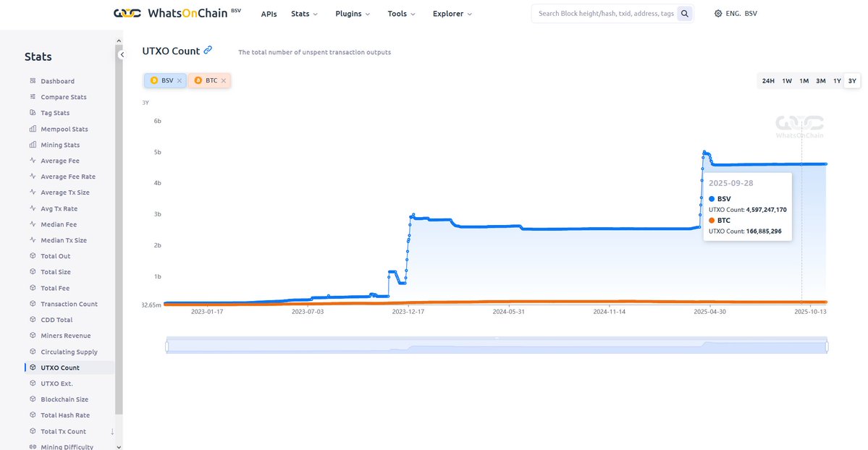Viewport: 868px width, 450px height.
Task: Select the 1Y time range
Action: click(837, 81)
